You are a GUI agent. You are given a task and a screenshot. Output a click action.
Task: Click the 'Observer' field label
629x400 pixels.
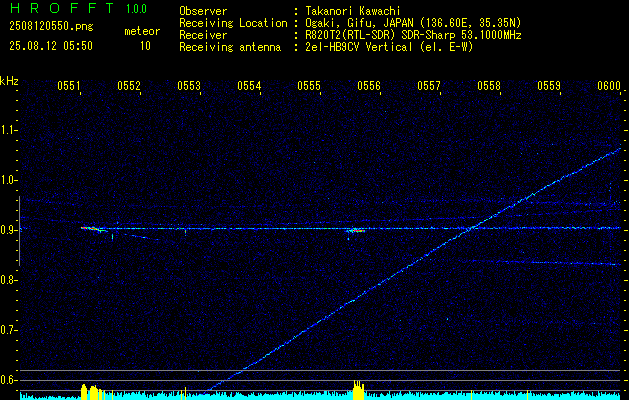(x=203, y=11)
